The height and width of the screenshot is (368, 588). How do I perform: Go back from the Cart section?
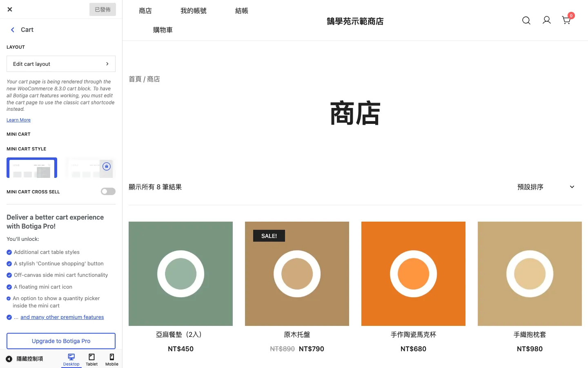(13, 30)
